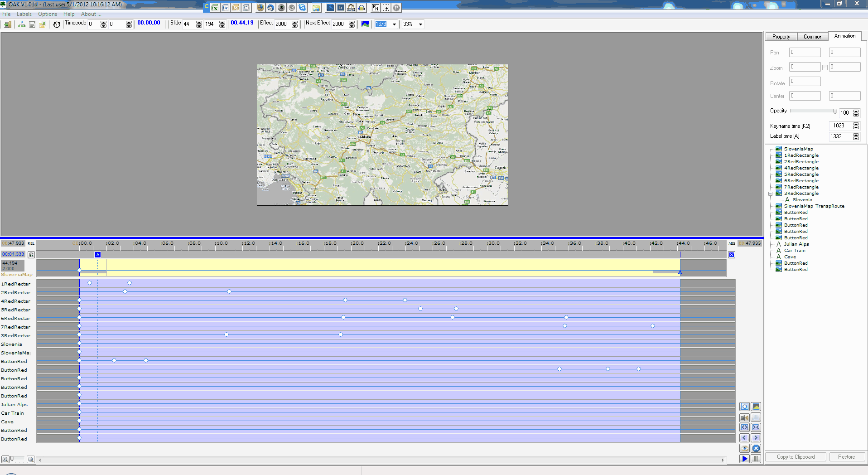Screen dimensions: 868x475
Task: Click the speaker audio icon
Action: 744,417
